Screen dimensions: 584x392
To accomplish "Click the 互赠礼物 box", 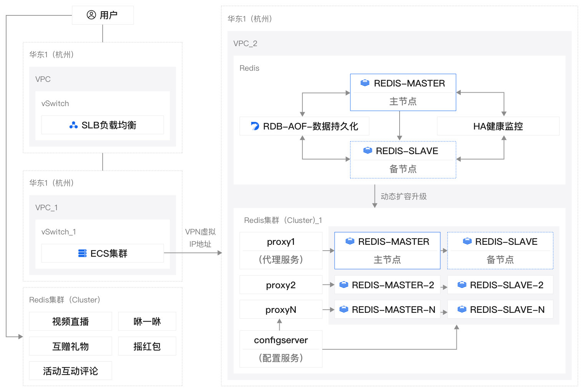I will coord(70,346).
